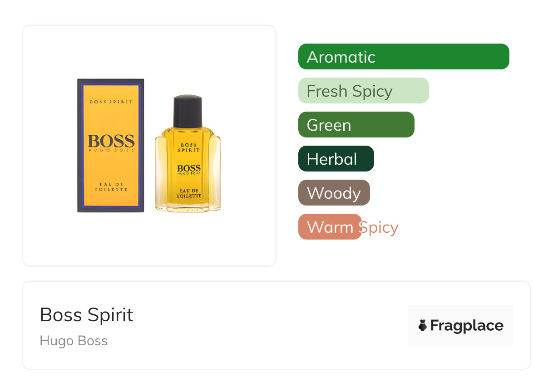The height and width of the screenshot is (392, 553).
Task: Click Boss Spirit text atop the box
Action: (x=111, y=102)
